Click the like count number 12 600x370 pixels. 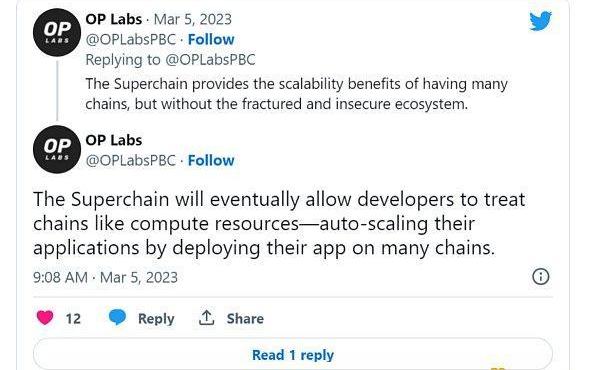[x=73, y=318]
